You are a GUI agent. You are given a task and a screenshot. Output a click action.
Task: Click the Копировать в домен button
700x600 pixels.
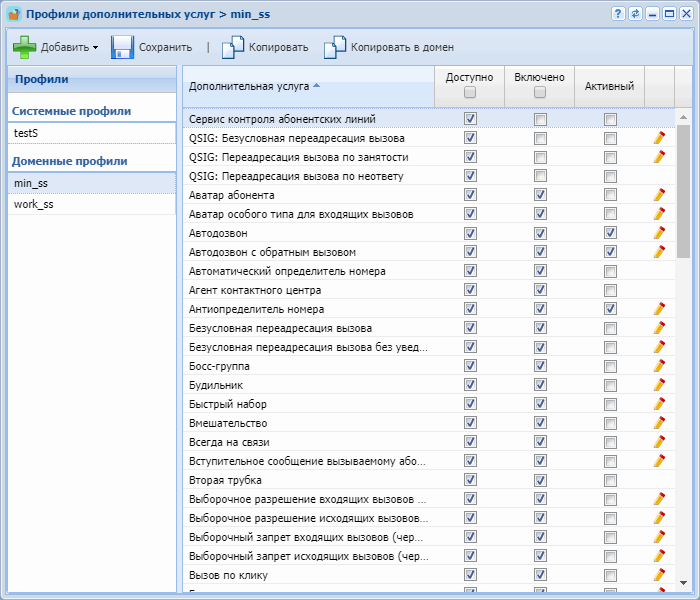[401, 47]
